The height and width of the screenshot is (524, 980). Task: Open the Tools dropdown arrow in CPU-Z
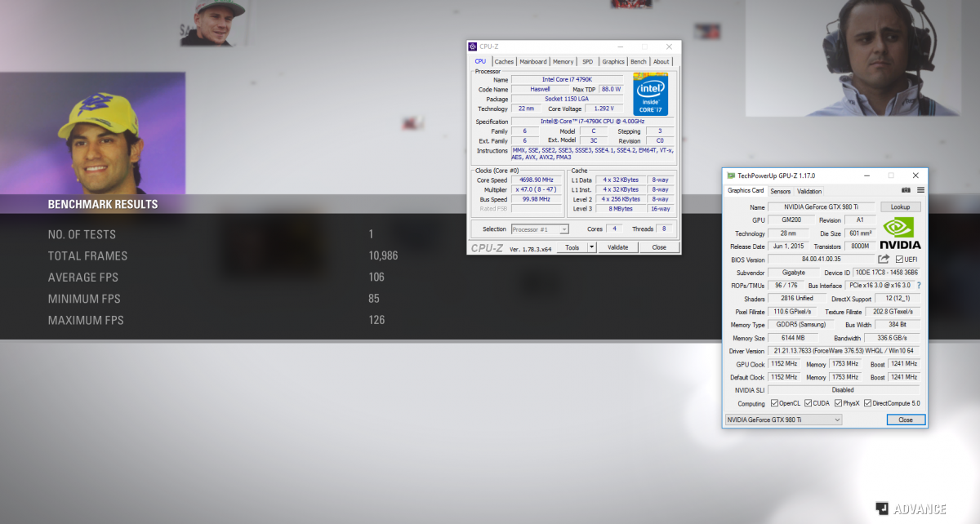coord(590,247)
